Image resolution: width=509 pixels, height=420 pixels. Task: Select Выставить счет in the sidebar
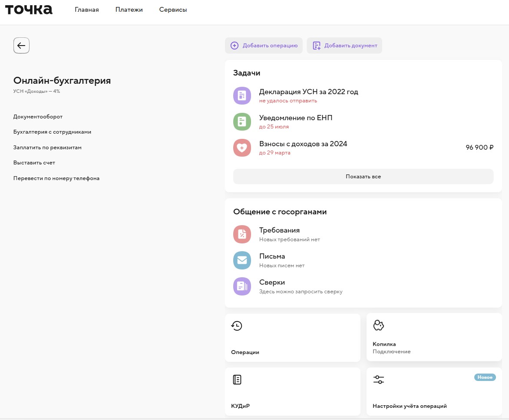click(x=34, y=163)
